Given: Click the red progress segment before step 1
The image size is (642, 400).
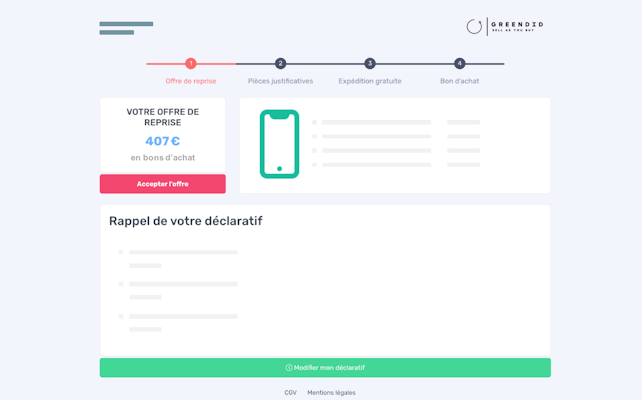Looking at the screenshot, I should [x=165, y=64].
